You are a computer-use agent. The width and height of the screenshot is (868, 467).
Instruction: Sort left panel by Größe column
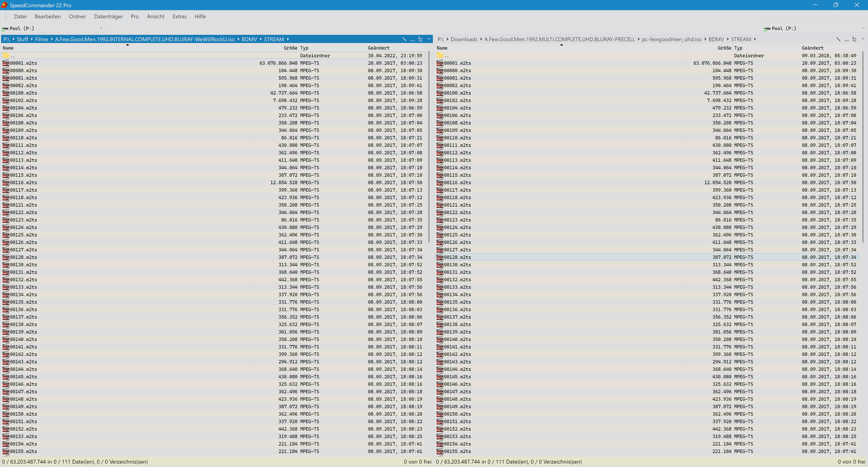(290, 48)
